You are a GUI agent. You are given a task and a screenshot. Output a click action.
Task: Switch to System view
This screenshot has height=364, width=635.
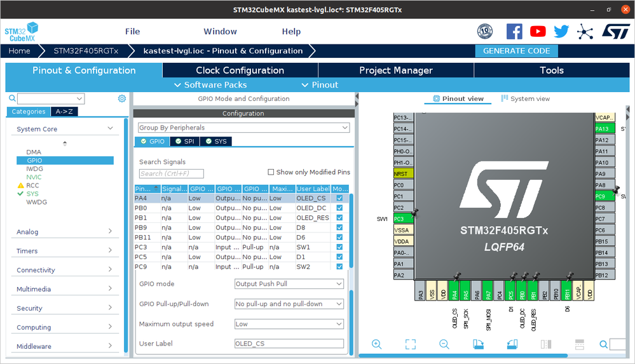(525, 98)
